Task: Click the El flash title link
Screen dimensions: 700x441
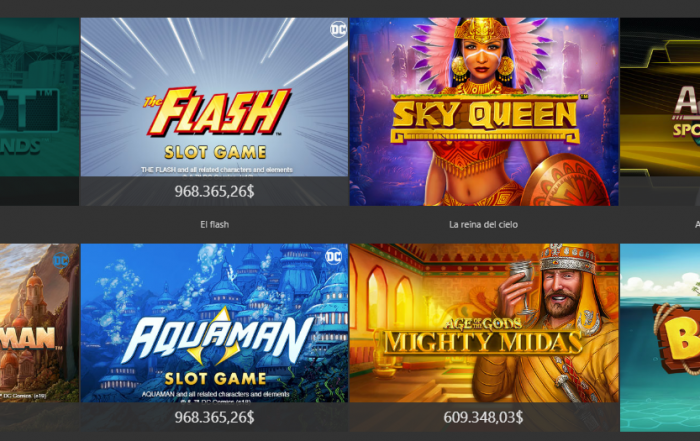Action: pos(214,225)
